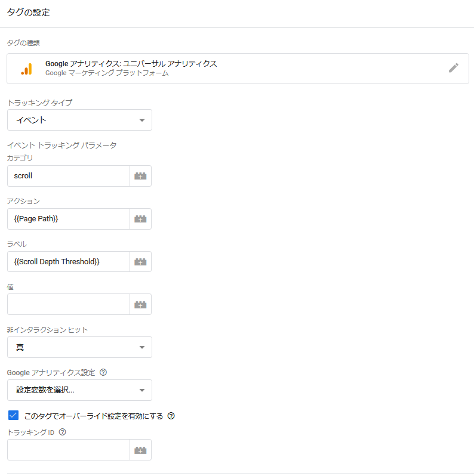
Task: Open the 設定変数を選択 dropdown
Action: [x=79, y=390]
